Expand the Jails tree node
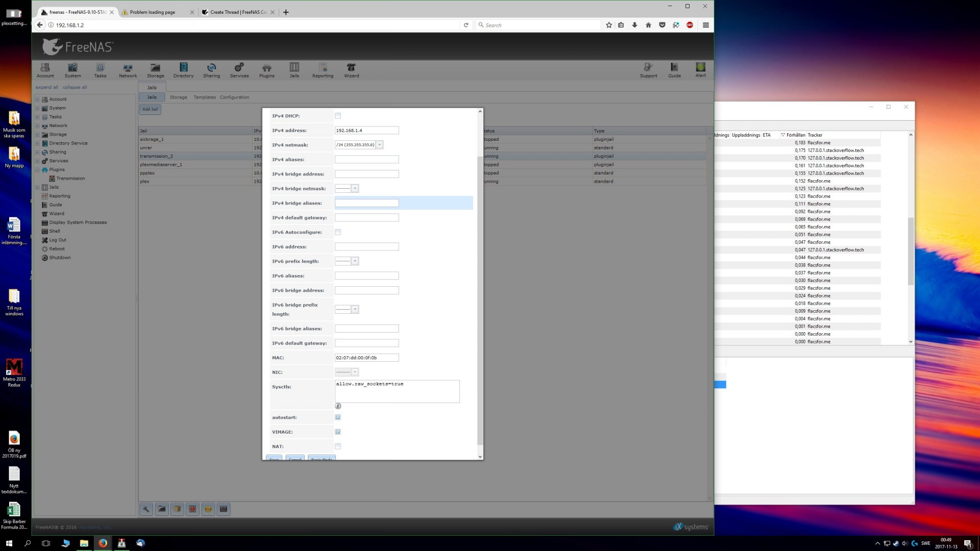Screen dimensions: 980x551 [x=37, y=187]
